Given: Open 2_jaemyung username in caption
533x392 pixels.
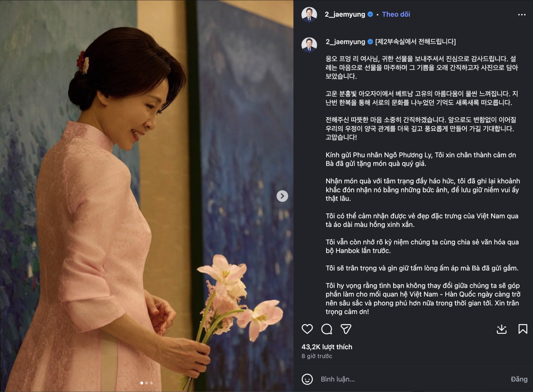Looking at the screenshot, I should tap(345, 42).
